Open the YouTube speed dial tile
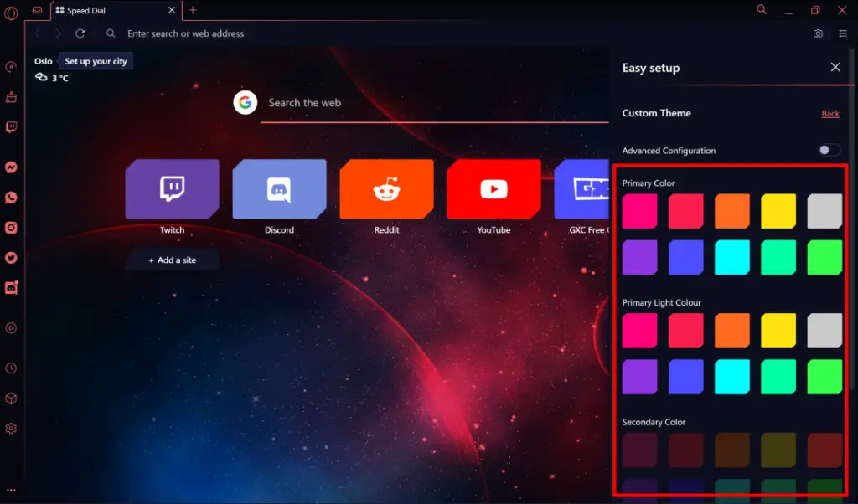 (x=494, y=189)
